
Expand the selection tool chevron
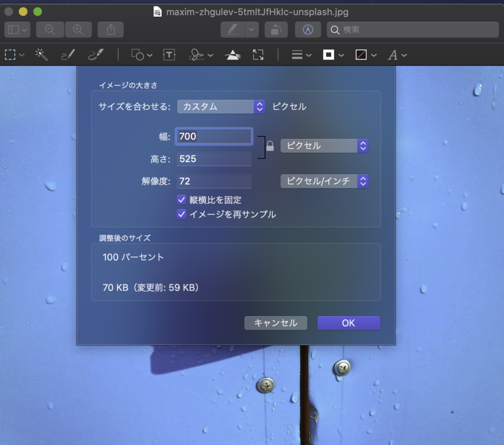[x=22, y=55]
